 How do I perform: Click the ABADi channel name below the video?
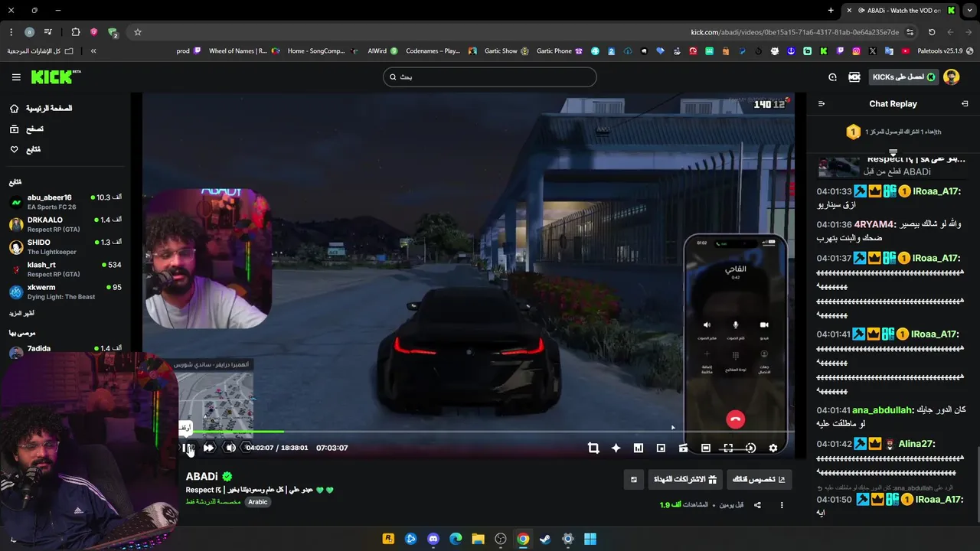pos(202,477)
